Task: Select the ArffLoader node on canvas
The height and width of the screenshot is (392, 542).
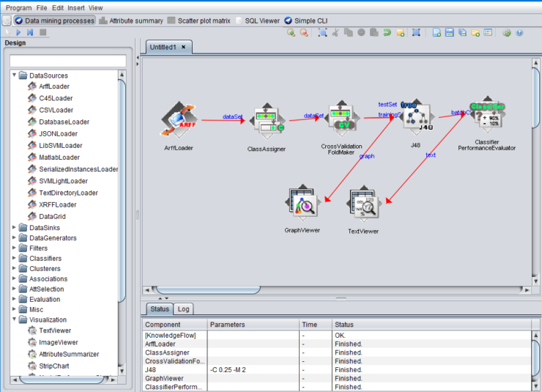Action: (179, 120)
